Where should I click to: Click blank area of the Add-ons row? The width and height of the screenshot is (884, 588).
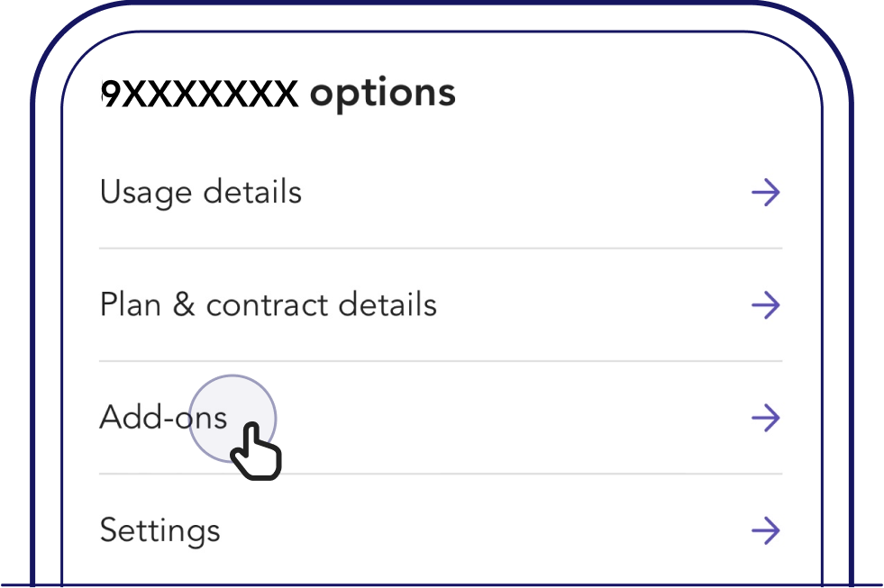[523, 418]
